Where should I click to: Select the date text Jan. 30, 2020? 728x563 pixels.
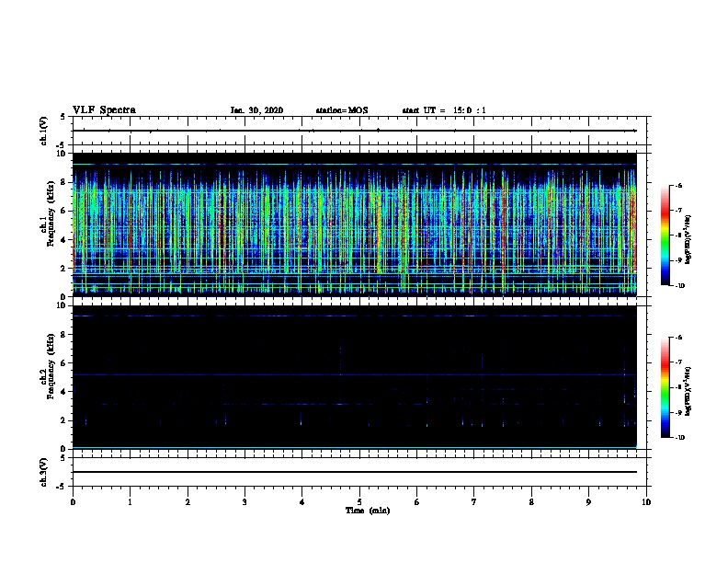point(256,110)
